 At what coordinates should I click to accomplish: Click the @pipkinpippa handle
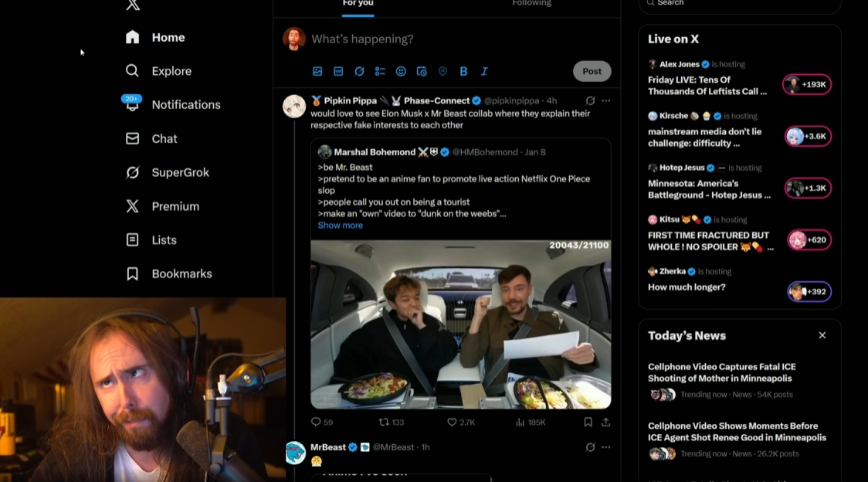click(x=511, y=101)
